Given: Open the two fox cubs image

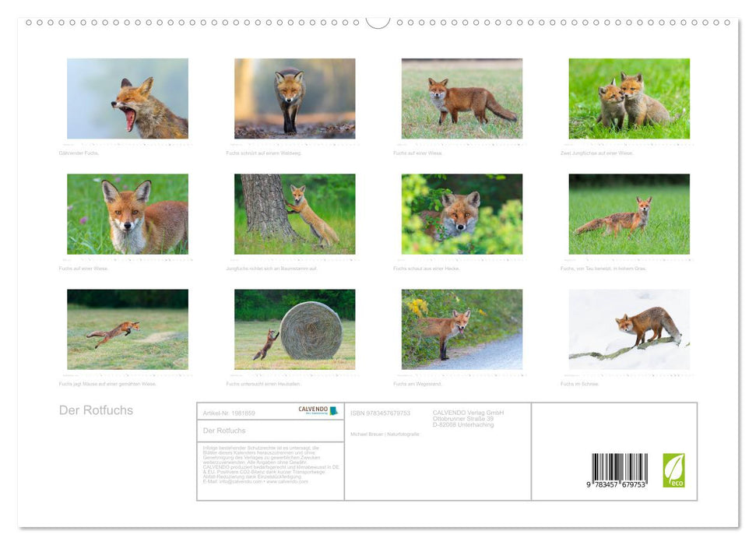Looking at the screenshot, I should (x=627, y=99).
